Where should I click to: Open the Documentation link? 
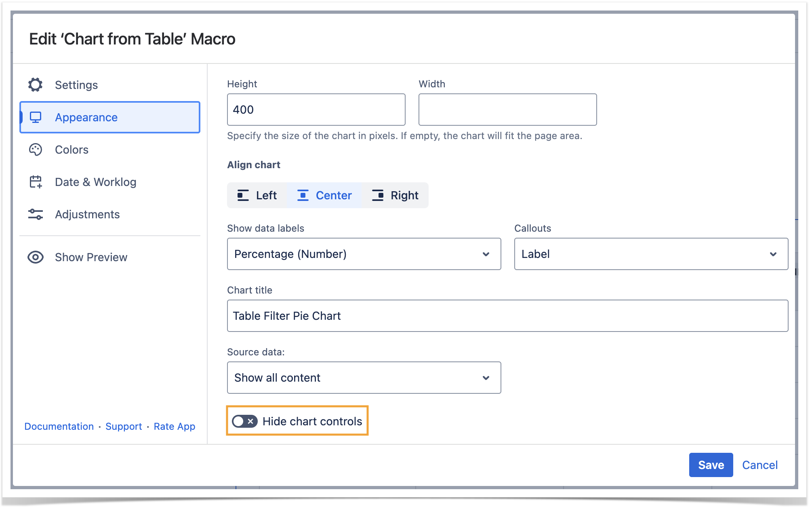pos(59,426)
